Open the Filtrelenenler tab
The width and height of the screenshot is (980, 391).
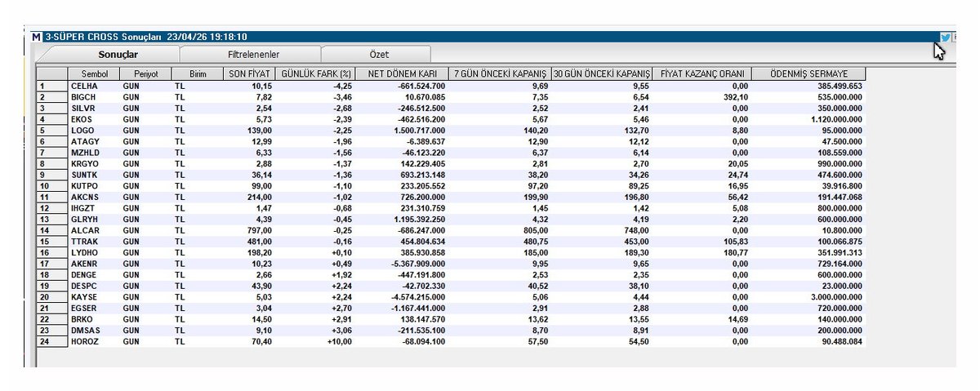253,54
